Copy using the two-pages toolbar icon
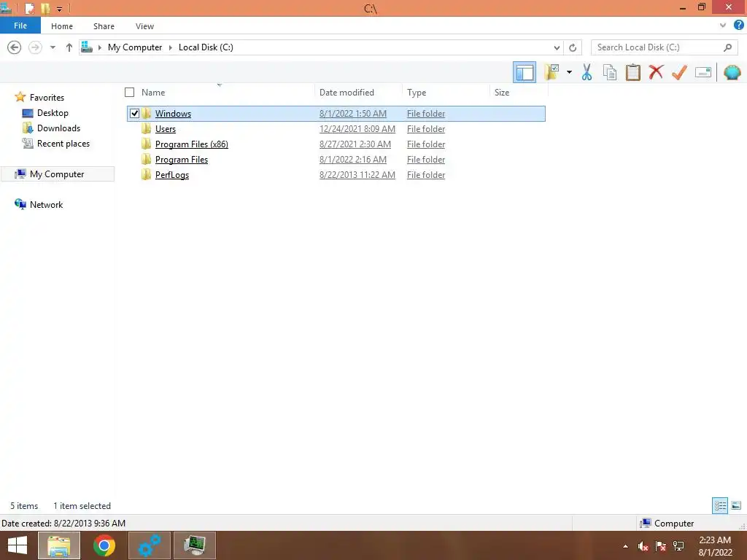 tap(610, 72)
